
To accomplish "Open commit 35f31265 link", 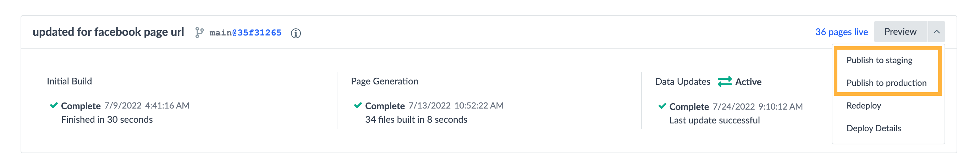I will [x=259, y=33].
